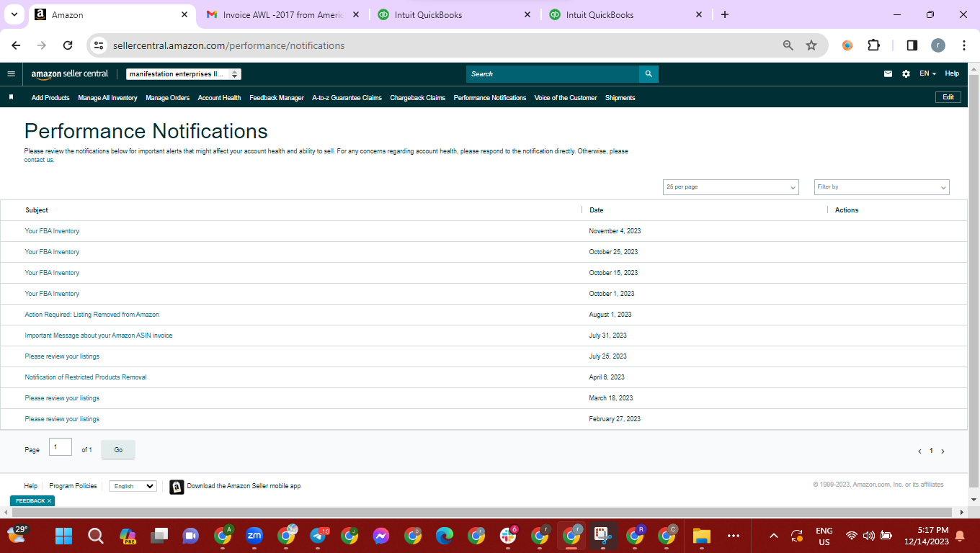Open Manage All Inventory menu item
Viewport: 980px width, 553px height.
[107, 98]
